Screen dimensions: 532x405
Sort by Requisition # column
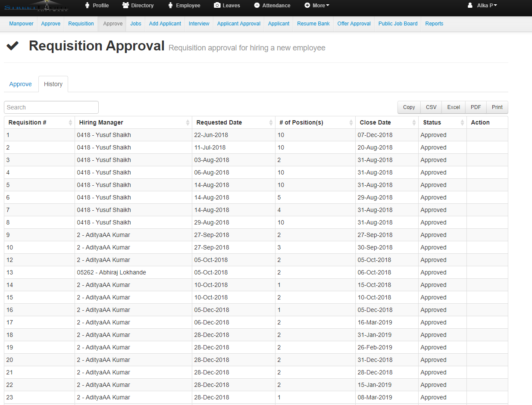click(39, 122)
